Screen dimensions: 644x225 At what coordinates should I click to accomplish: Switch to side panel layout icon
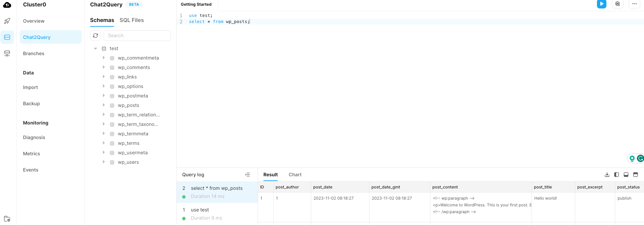coord(617,175)
